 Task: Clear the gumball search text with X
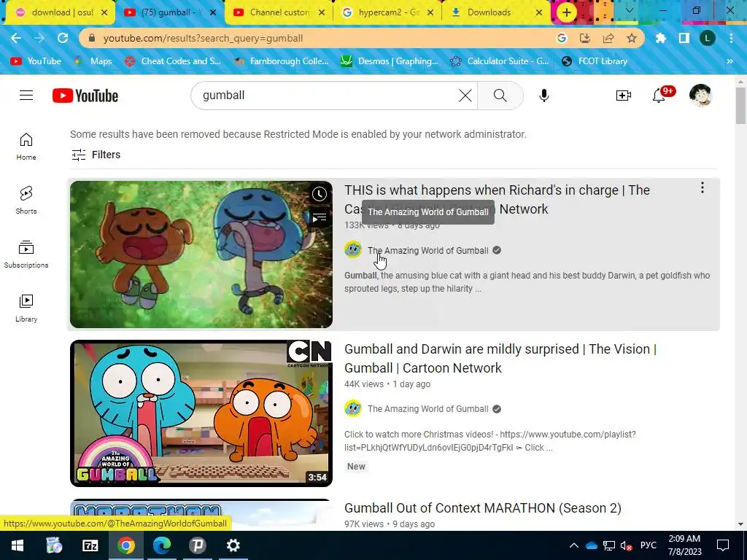tap(465, 96)
